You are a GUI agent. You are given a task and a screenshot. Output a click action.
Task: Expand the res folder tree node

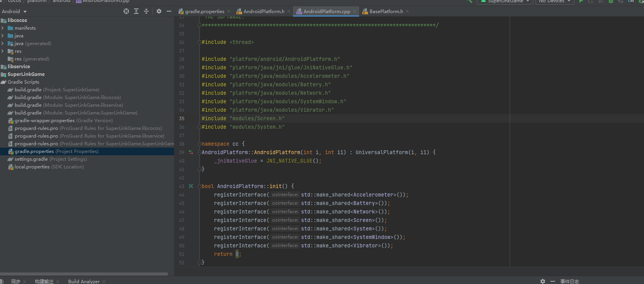point(3,51)
